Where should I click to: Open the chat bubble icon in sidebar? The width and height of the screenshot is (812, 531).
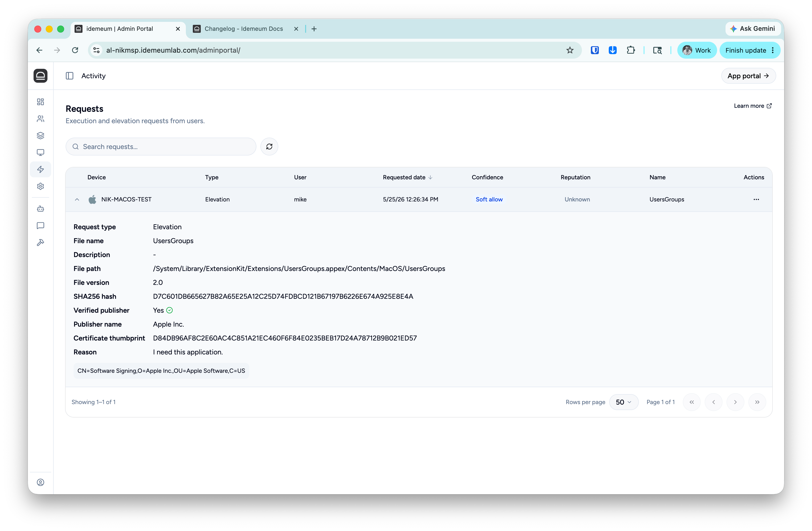click(x=40, y=226)
